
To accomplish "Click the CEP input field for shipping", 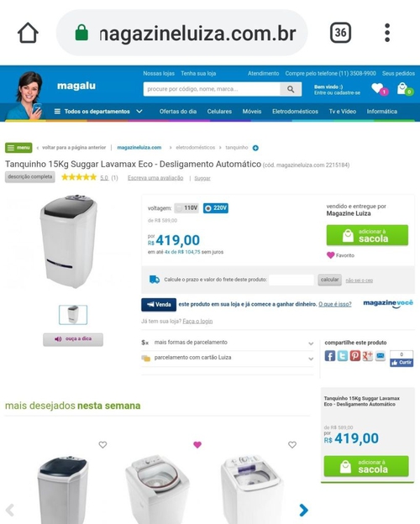I will (x=291, y=280).
